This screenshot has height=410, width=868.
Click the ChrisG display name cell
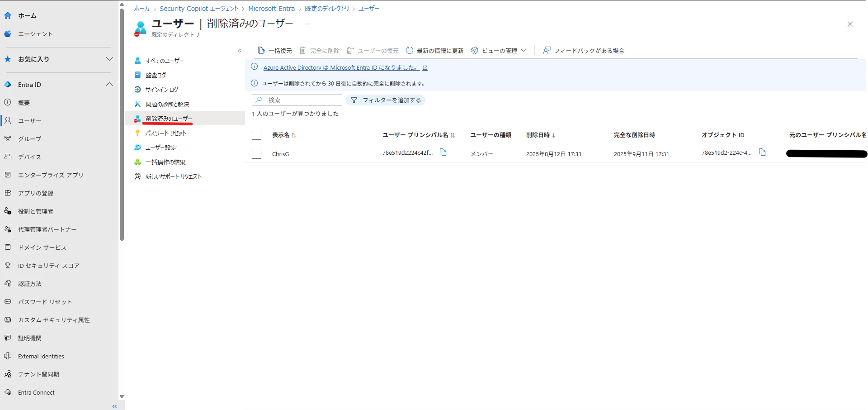tap(280, 154)
